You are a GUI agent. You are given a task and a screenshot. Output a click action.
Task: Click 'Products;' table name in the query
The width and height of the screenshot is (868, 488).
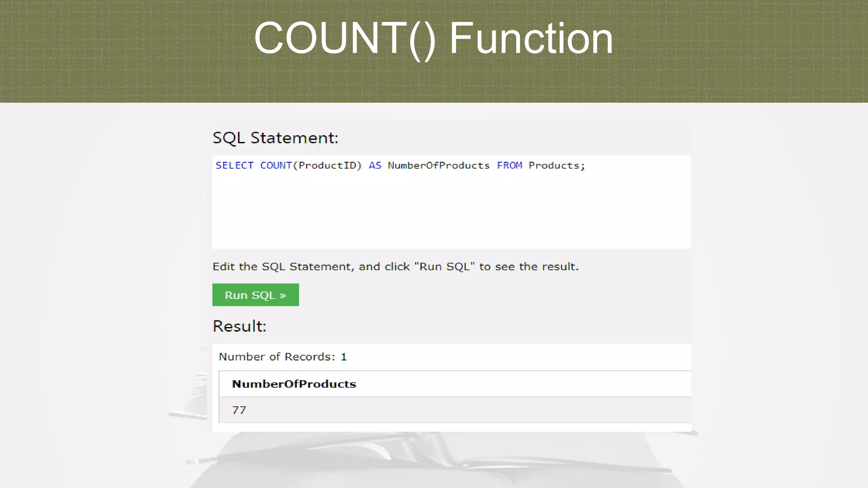click(x=556, y=165)
